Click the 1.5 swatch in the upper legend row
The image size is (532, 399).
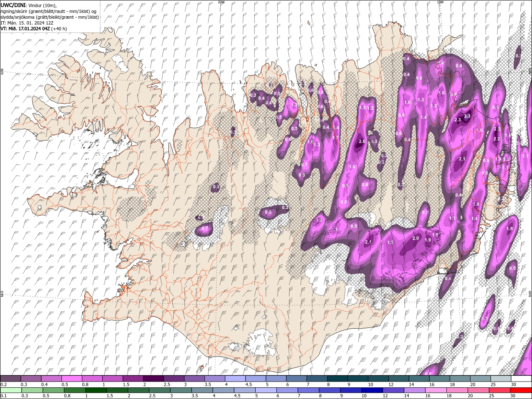[x=133, y=379]
